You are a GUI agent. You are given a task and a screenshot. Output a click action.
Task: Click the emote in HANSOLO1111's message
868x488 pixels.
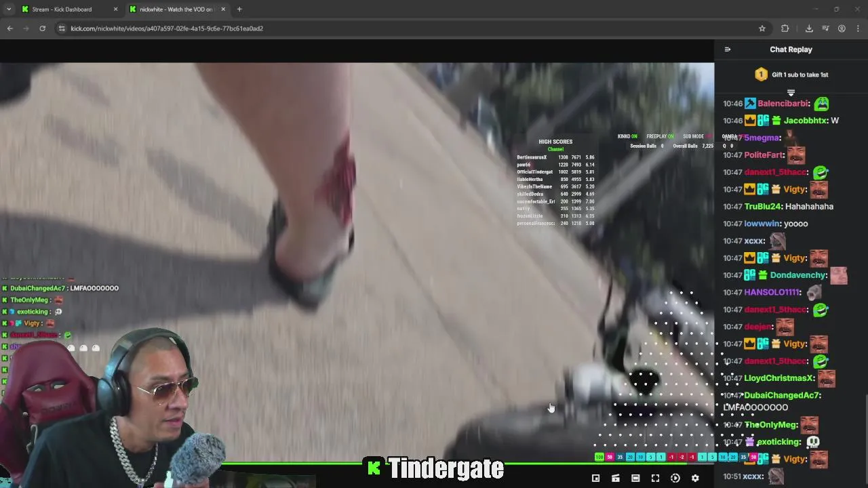click(x=814, y=292)
